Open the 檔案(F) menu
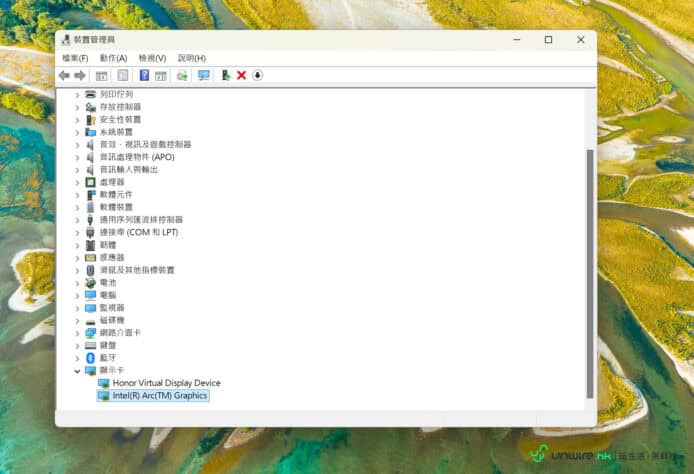Screen dimensions: 694x474 coord(75,58)
